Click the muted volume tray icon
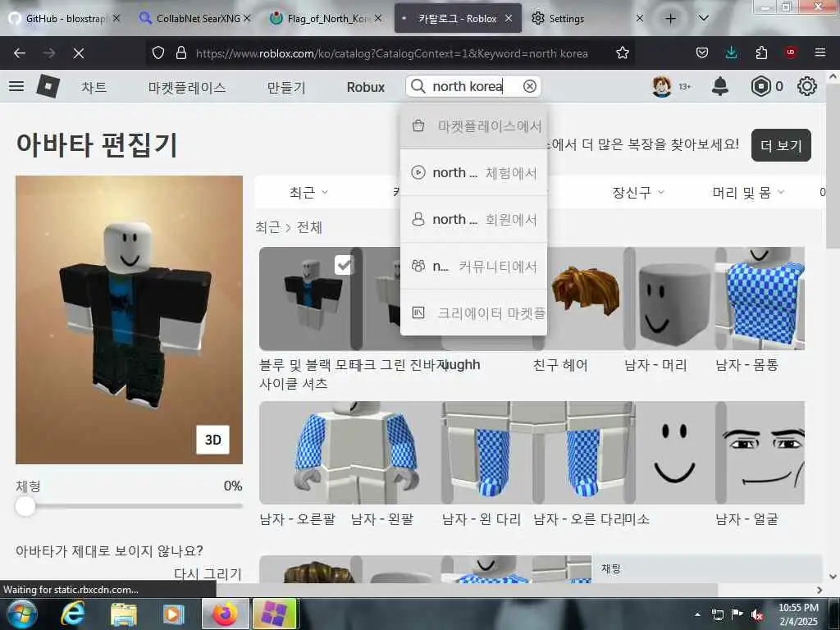 [756, 614]
